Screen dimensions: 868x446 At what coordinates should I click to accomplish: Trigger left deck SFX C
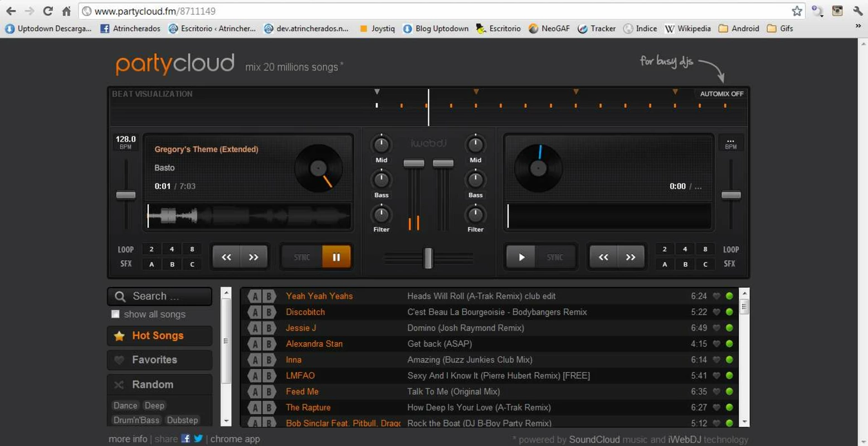point(192,264)
